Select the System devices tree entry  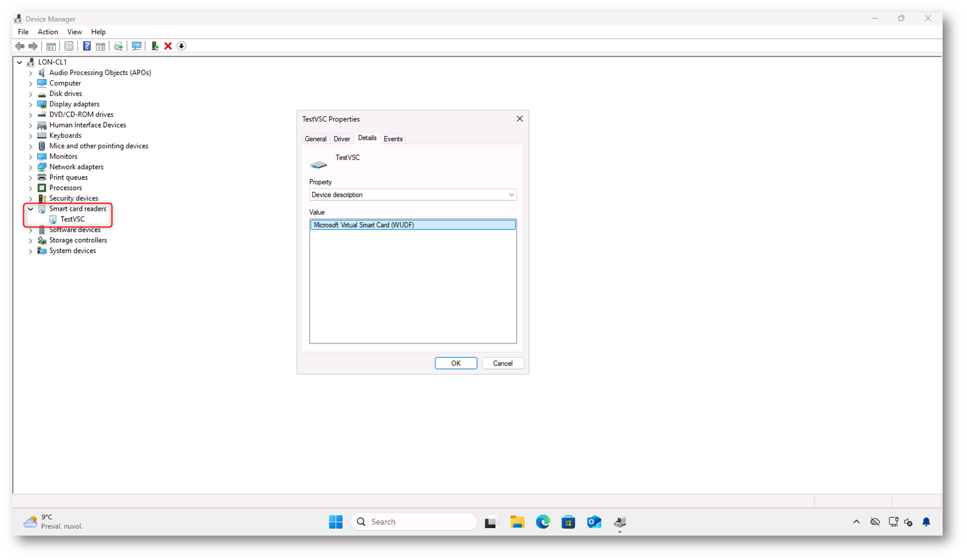(x=73, y=250)
